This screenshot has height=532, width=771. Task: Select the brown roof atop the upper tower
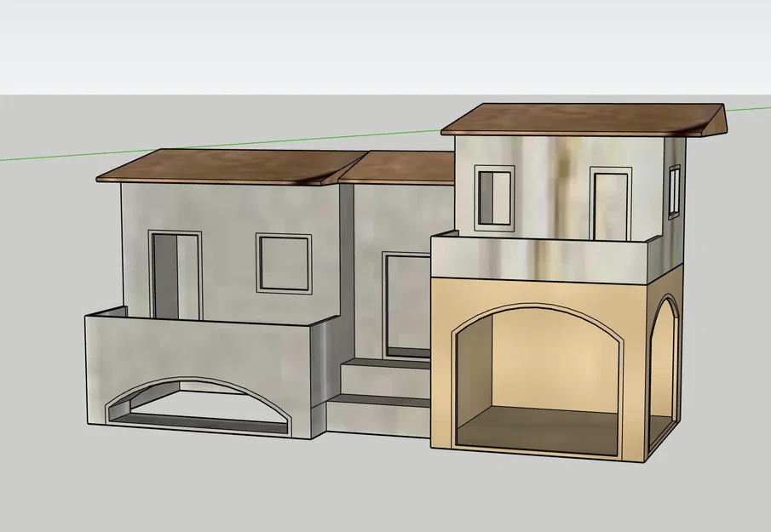click(584, 119)
